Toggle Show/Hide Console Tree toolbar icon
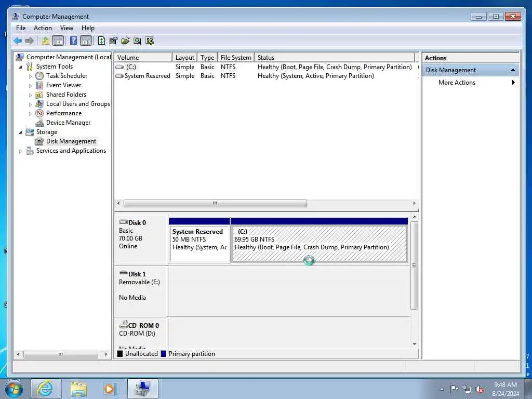The width and height of the screenshot is (532, 399). click(x=58, y=41)
